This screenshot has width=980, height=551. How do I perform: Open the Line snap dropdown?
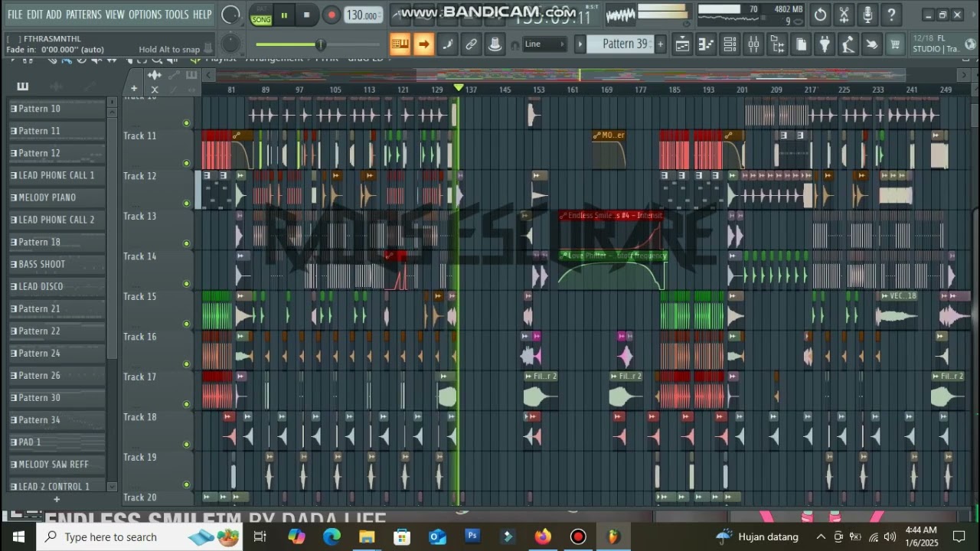pyautogui.click(x=545, y=44)
